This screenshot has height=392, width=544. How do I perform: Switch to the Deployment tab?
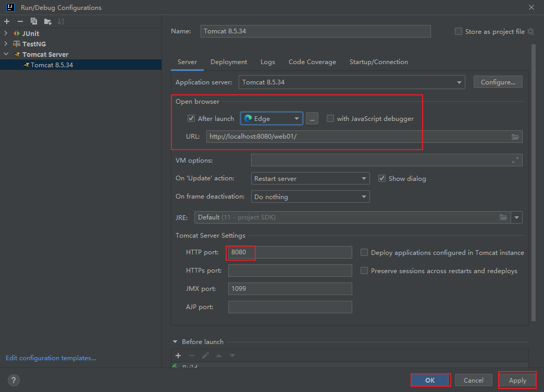229,62
